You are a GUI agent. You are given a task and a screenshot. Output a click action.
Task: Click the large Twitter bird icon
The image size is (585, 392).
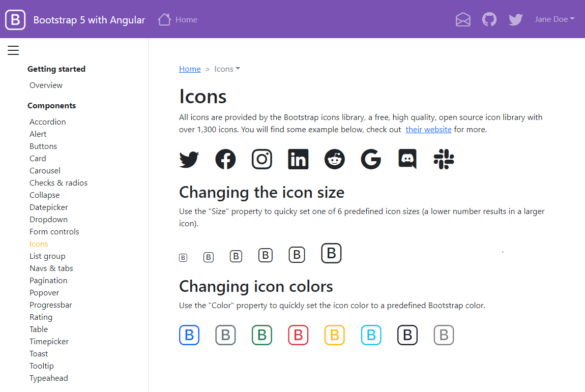(x=189, y=159)
